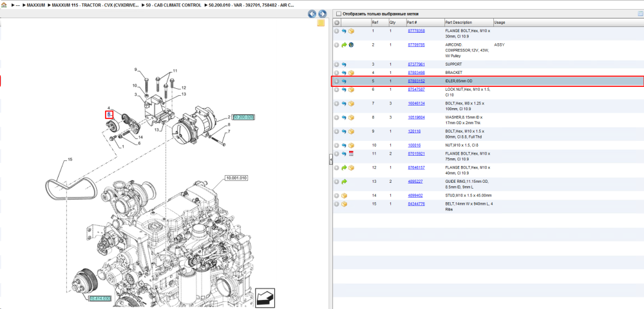Open the 50.200.020 diagram reference label
The image size is (644, 309).
[243, 117]
